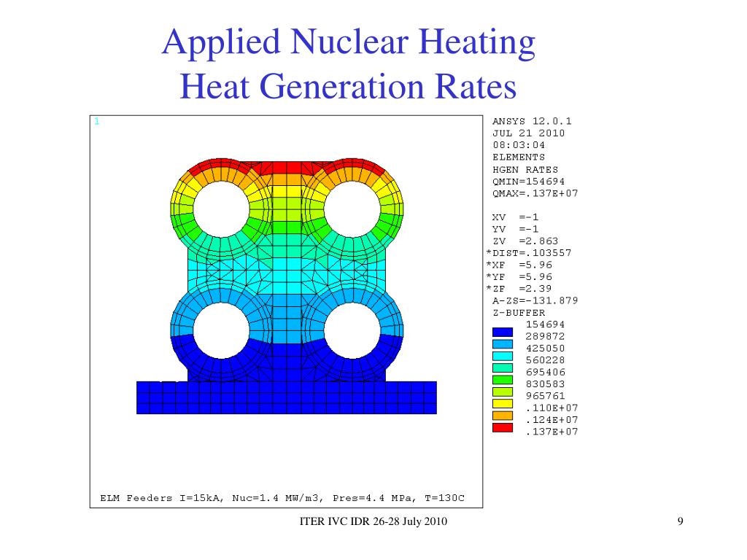Screen dimensions: 747x560
Task: Click the 'HGEN RATES' label
Action: (525, 169)
